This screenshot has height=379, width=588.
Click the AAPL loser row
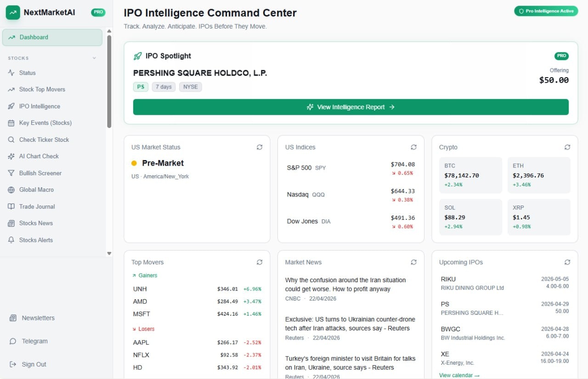pos(197,342)
